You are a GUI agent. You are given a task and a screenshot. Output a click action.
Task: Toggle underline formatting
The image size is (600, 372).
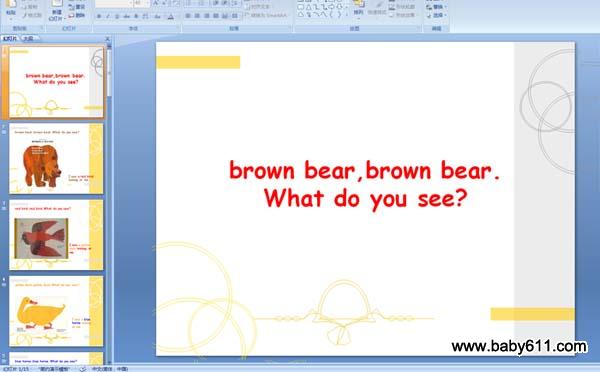[117, 16]
